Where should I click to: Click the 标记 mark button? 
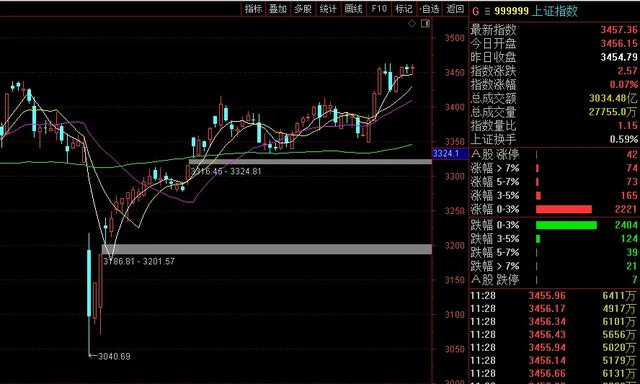click(404, 9)
